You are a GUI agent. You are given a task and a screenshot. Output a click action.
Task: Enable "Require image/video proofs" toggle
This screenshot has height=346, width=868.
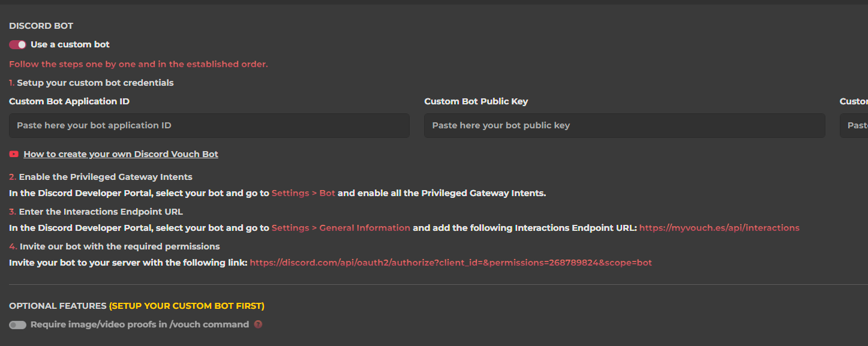[17, 324]
